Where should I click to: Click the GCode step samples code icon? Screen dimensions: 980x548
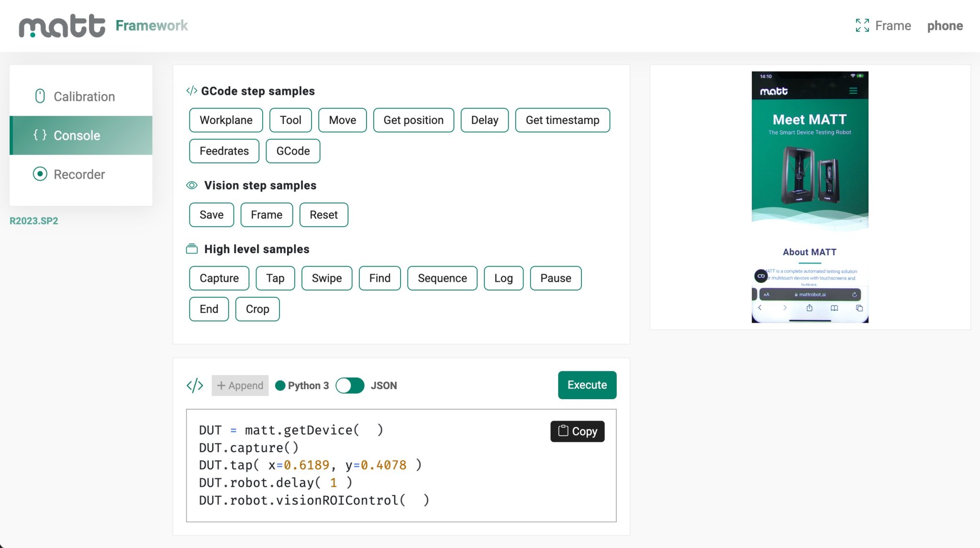point(191,90)
